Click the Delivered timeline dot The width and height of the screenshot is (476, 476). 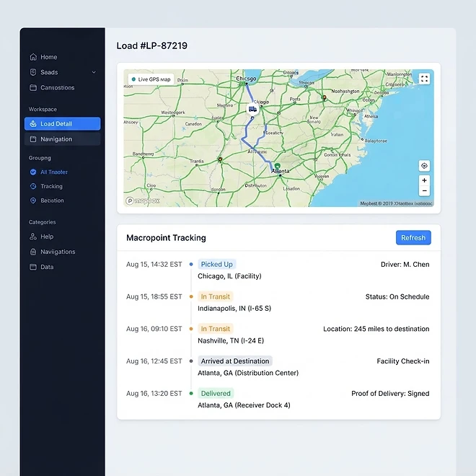point(191,394)
